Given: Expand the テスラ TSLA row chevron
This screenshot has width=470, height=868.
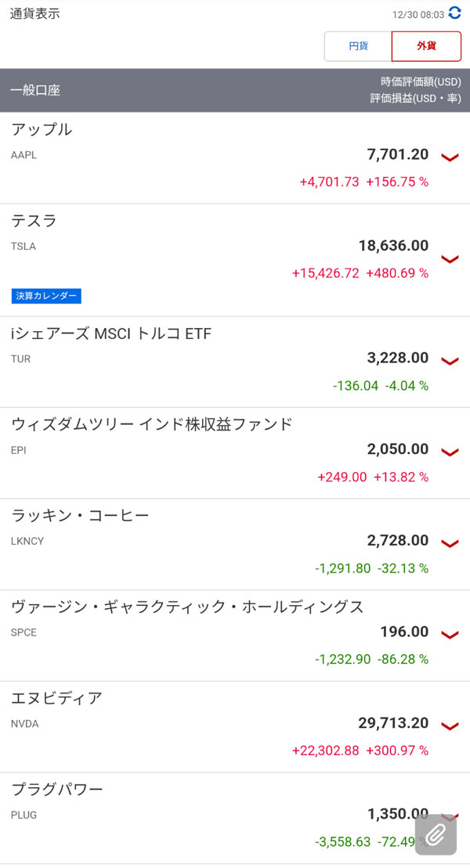Looking at the screenshot, I should 450,259.
